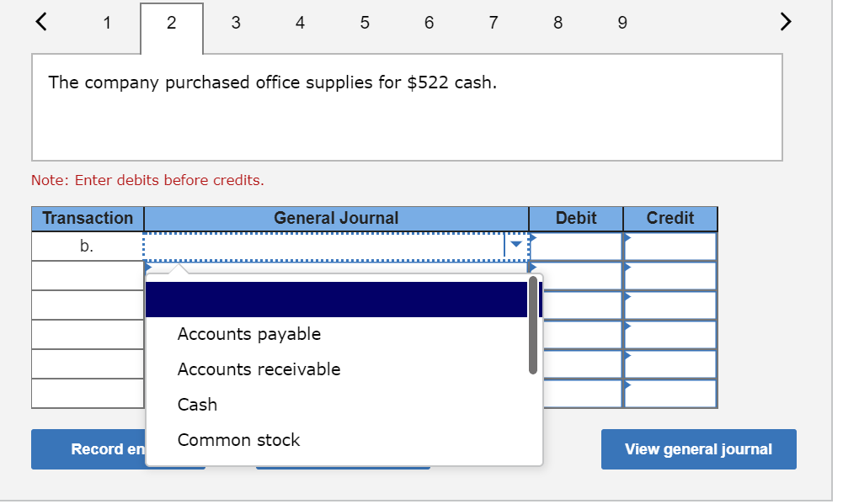This screenshot has height=504, width=843.
Task: Click the Credit field for transaction b
Action: pyautogui.click(x=670, y=246)
